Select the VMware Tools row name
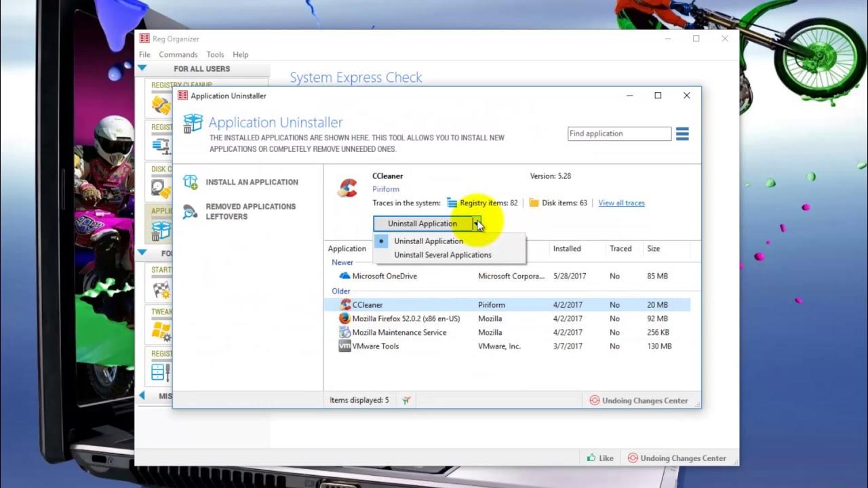This screenshot has width=868, height=488. 376,346
